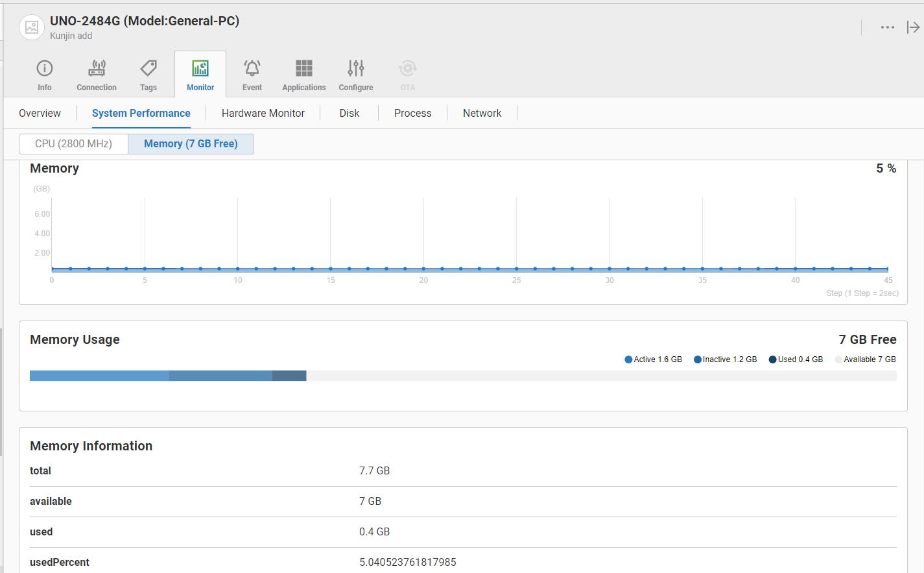Toggle the Used 0.4 GB legend entry
This screenshot has width=924, height=573.
click(796, 359)
